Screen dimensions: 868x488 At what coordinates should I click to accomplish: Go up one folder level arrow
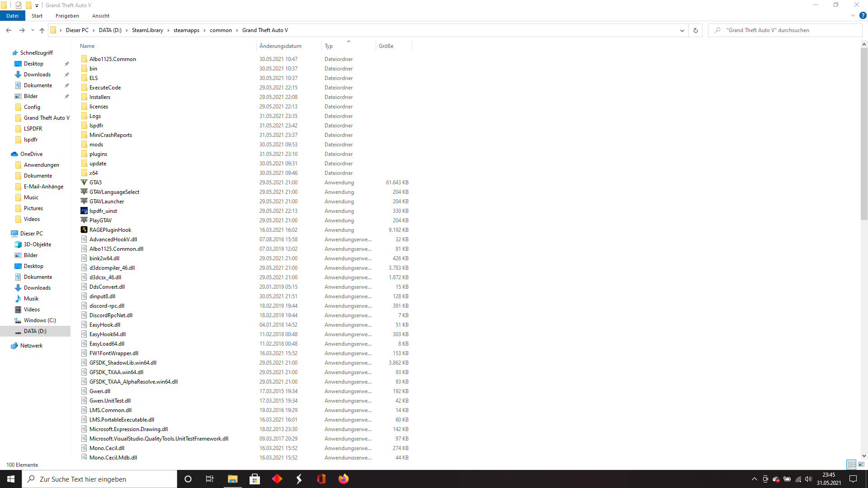(42, 30)
